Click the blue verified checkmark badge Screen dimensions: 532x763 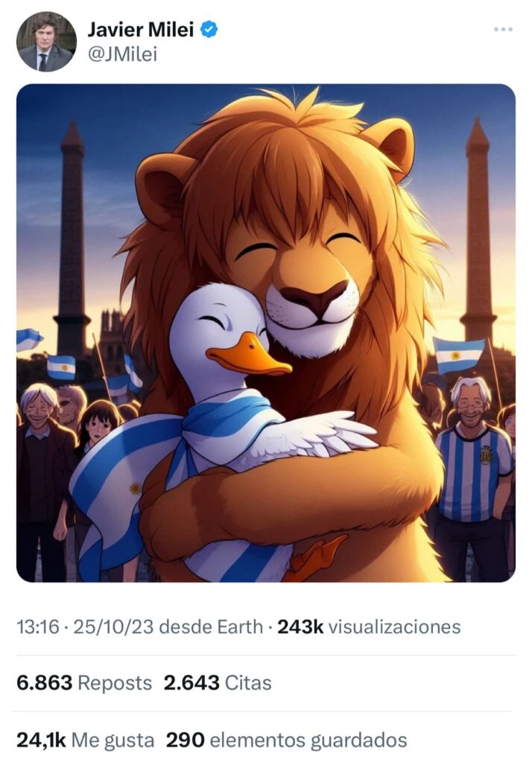tap(209, 30)
